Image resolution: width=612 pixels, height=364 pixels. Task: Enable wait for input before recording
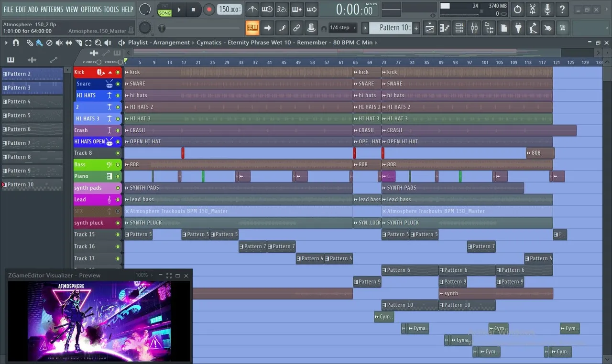267,9
